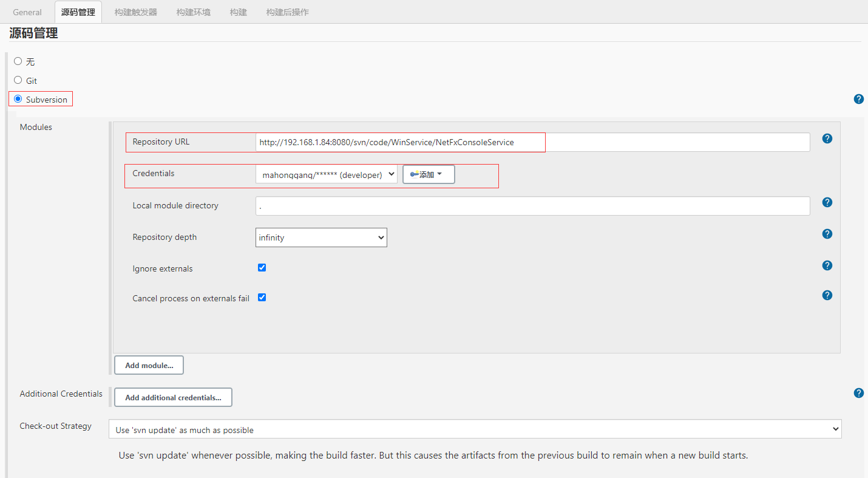View help for Ignore externals
The height and width of the screenshot is (478, 868).
(x=827, y=265)
